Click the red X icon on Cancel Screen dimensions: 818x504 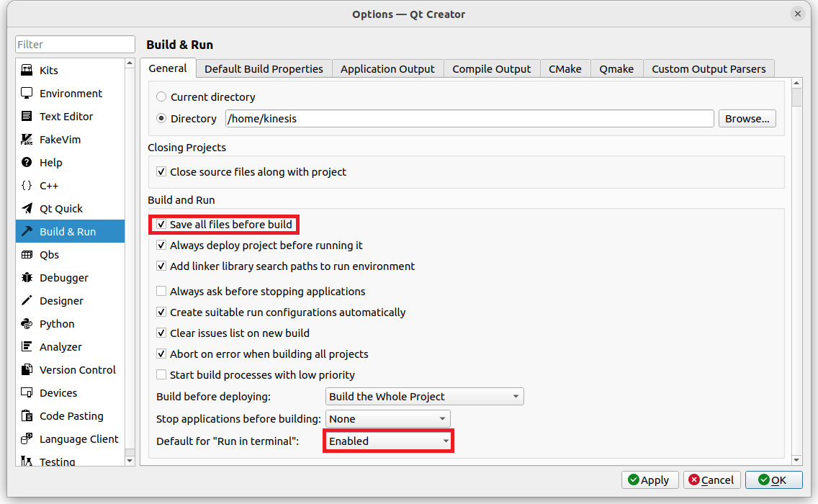(x=694, y=480)
